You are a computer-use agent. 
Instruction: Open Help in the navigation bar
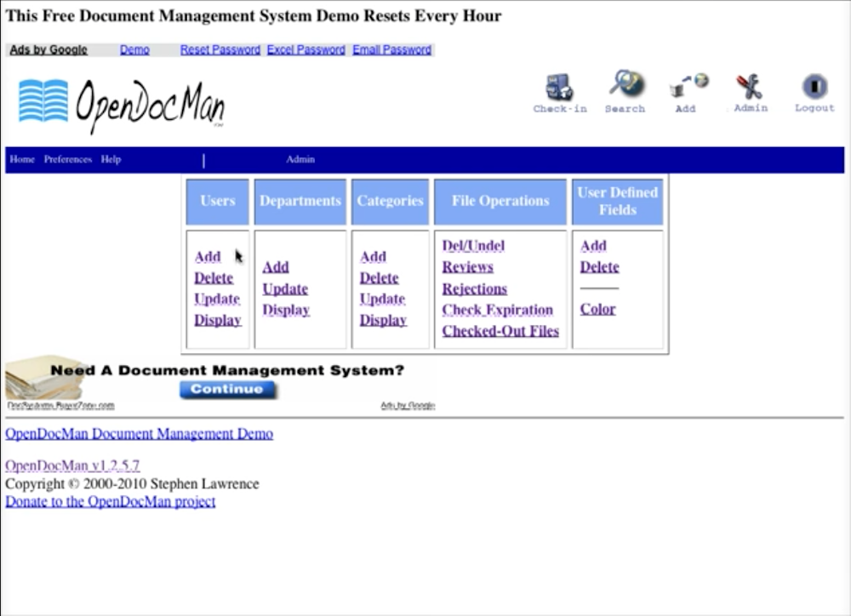tap(111, 159)
